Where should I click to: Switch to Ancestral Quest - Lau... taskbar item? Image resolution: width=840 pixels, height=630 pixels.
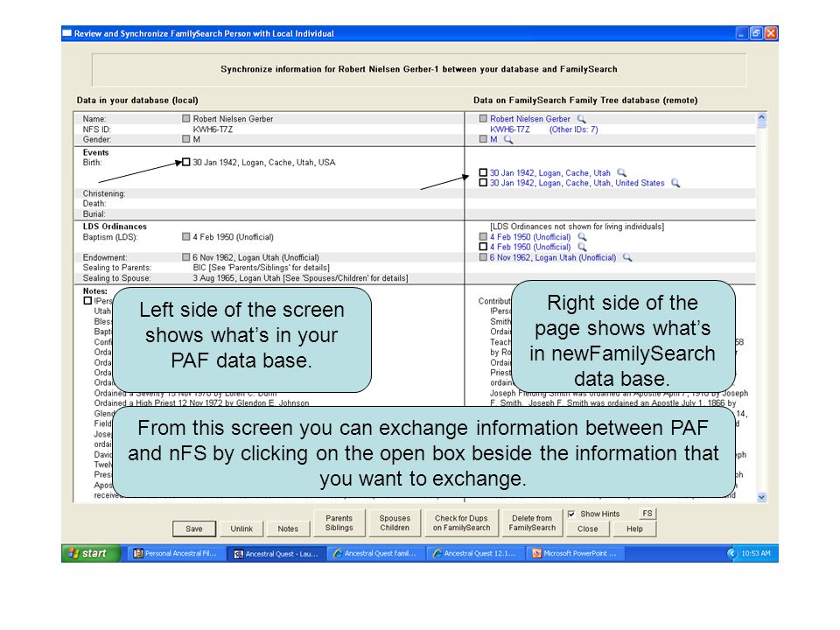click(x=276, y=553)
